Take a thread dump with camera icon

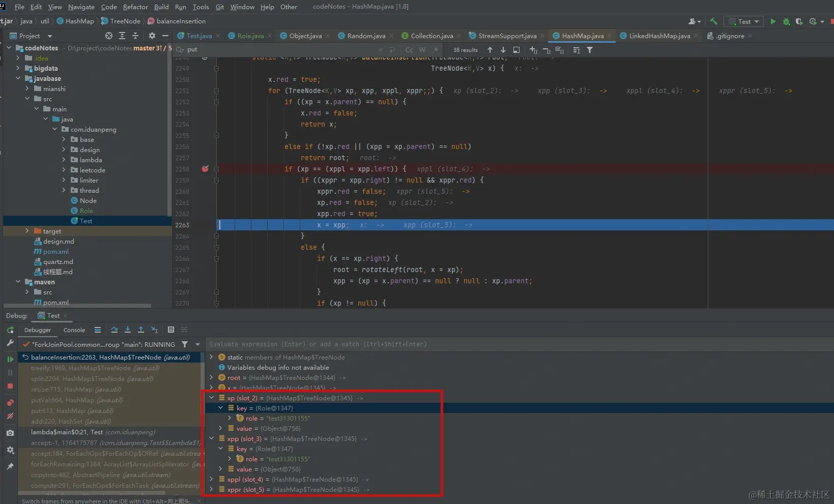10,433
